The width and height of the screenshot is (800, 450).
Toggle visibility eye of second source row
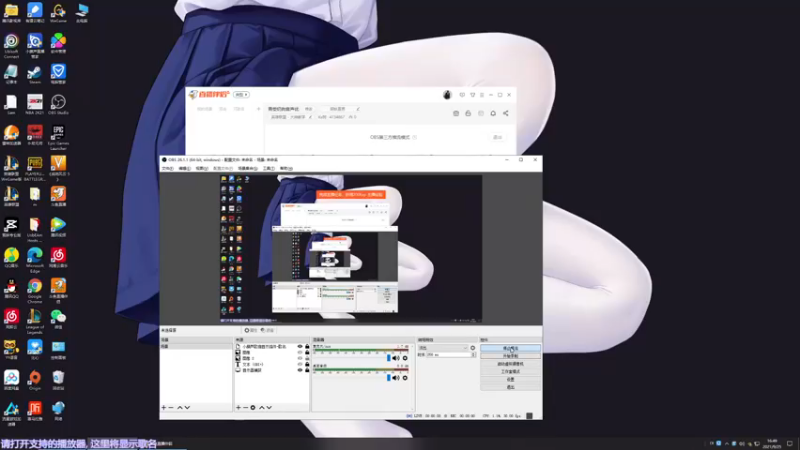click(x=300, y=353)
